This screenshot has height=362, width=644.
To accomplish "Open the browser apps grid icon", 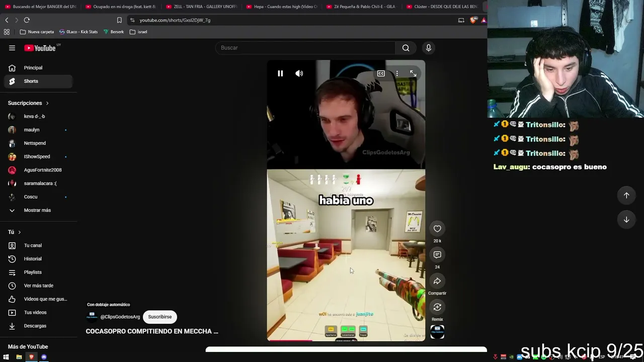I will tap(7, 32).
